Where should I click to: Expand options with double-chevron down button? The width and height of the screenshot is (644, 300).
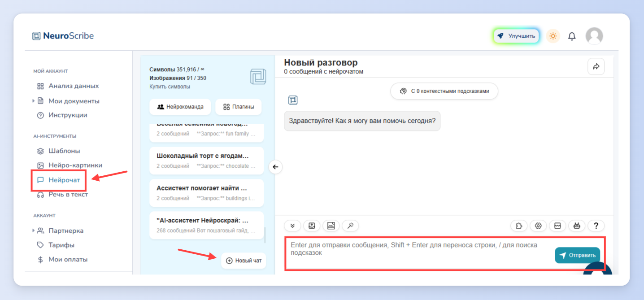coord(292,226)
